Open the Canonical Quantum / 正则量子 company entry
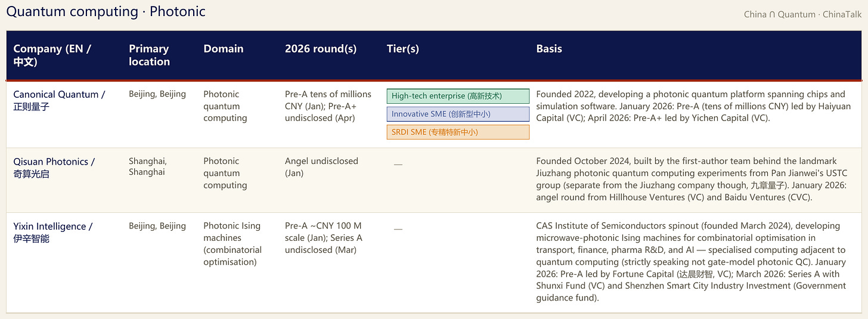 click(x=59, y=100)
